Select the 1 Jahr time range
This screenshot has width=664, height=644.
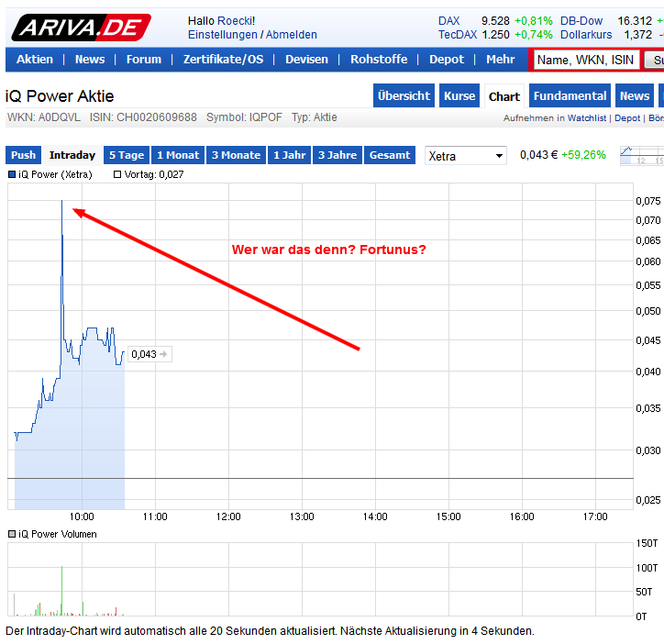pos(290,155)
